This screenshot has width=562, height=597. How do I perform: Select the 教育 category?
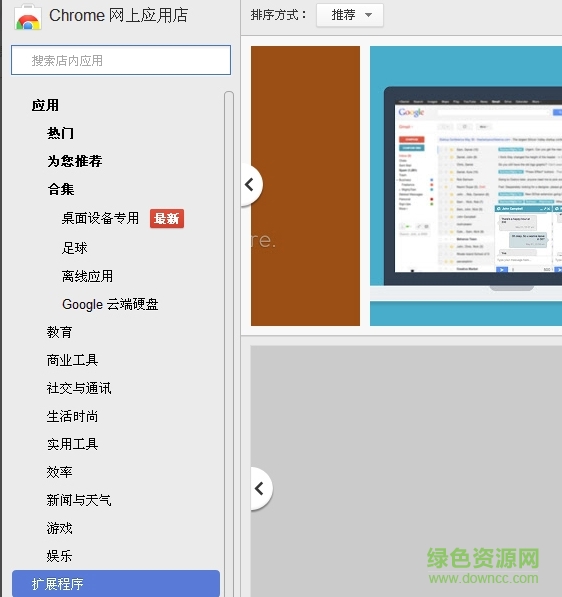pyautogui.click(x=59, y=332)
